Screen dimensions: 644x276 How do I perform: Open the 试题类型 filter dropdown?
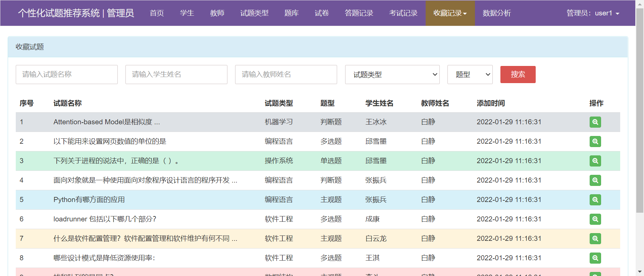pyautogui.click(x=392, y=74)
